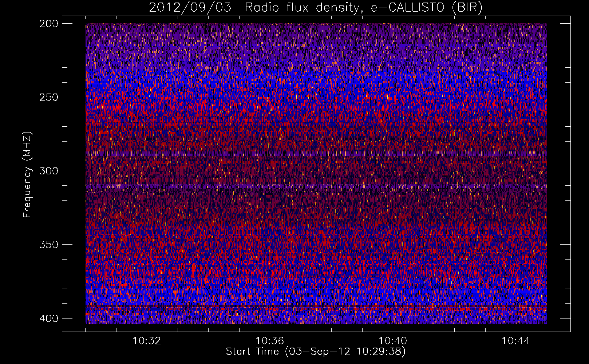This screenshot has height=364, width=589.
Task: Click the 350 frequency tick label
Action: point(48,244)
